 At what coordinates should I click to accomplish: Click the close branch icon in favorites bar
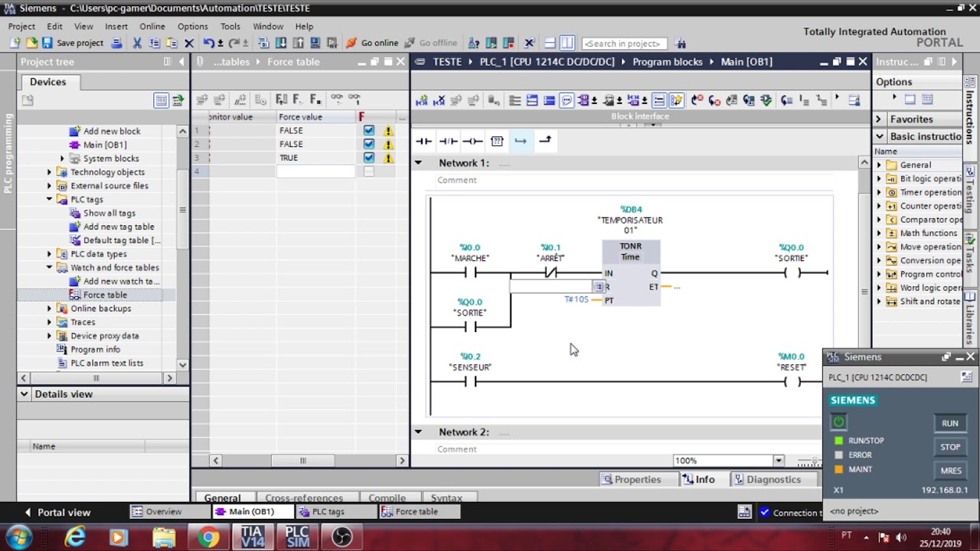coord(545,141)
